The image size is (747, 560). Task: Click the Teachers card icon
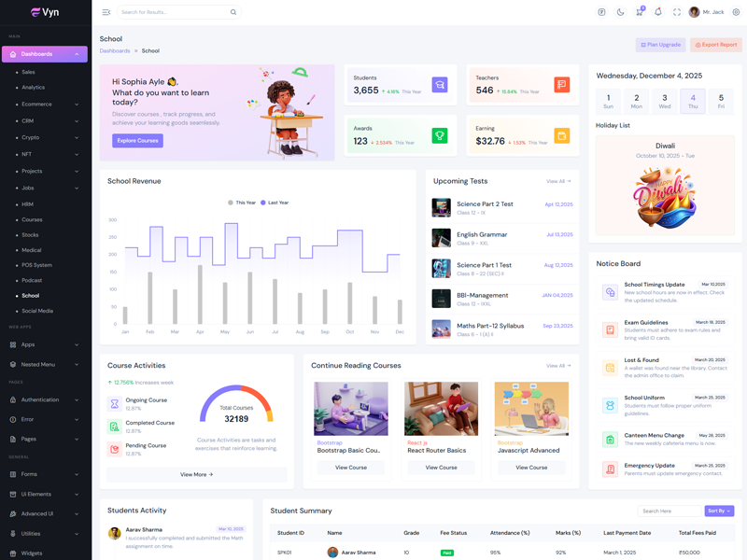coord(561,85)
